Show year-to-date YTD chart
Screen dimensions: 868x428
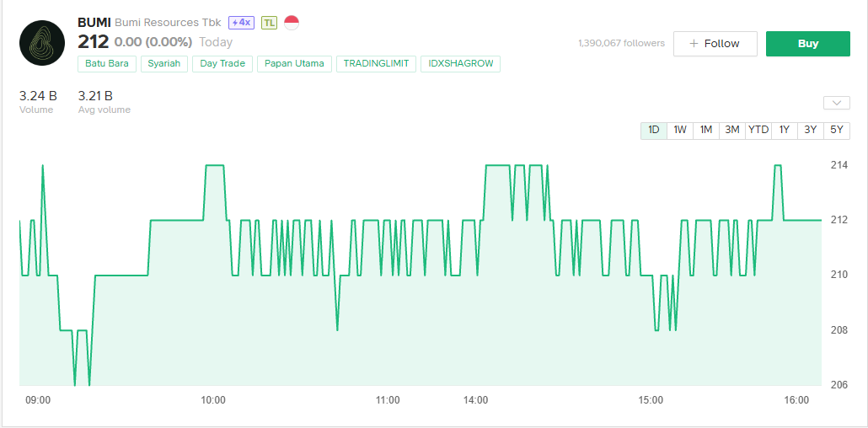coord(758,130)
